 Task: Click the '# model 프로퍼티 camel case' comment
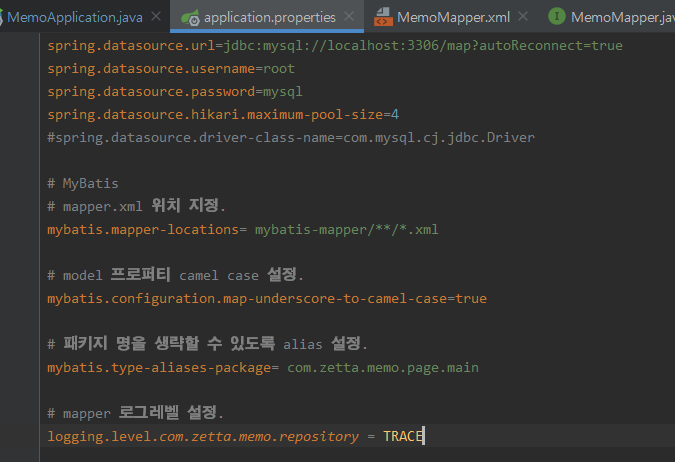[x=175, y=275]
